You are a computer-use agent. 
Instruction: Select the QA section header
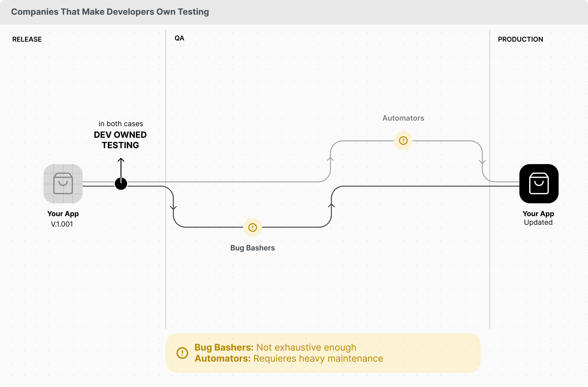[x=179, y=38]
